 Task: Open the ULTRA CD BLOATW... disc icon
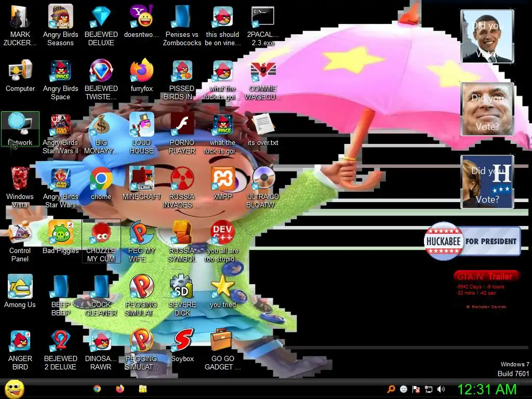tap(263, 187)
